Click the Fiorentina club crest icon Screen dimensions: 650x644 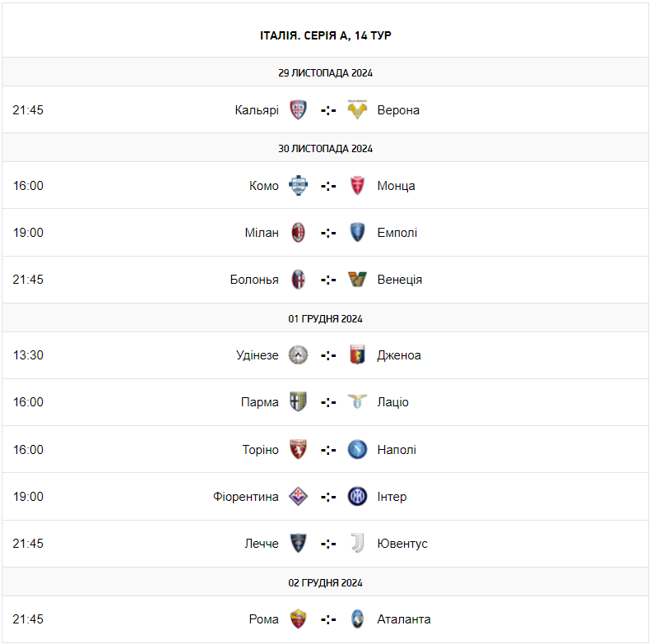[298, 497]
